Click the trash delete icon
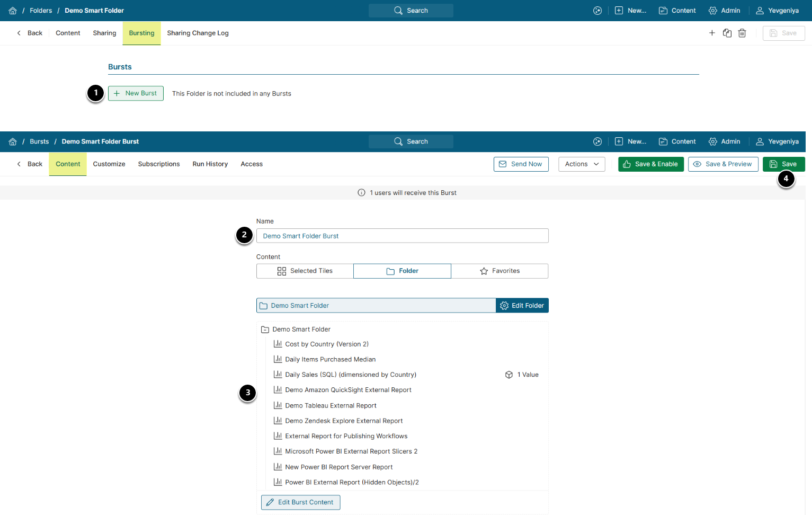812x515 pixels. [742, 33]
